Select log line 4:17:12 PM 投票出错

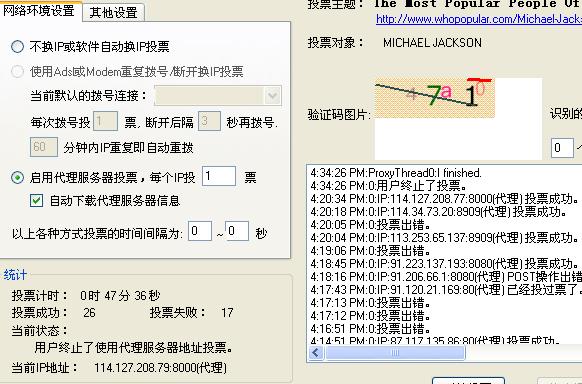(x=371, y=316)
